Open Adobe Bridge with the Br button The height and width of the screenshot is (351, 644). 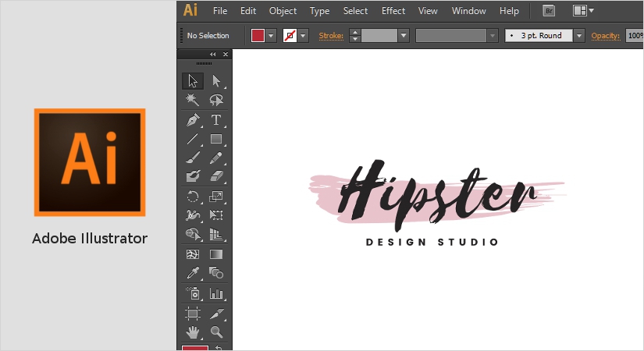(x=550, y=11)
